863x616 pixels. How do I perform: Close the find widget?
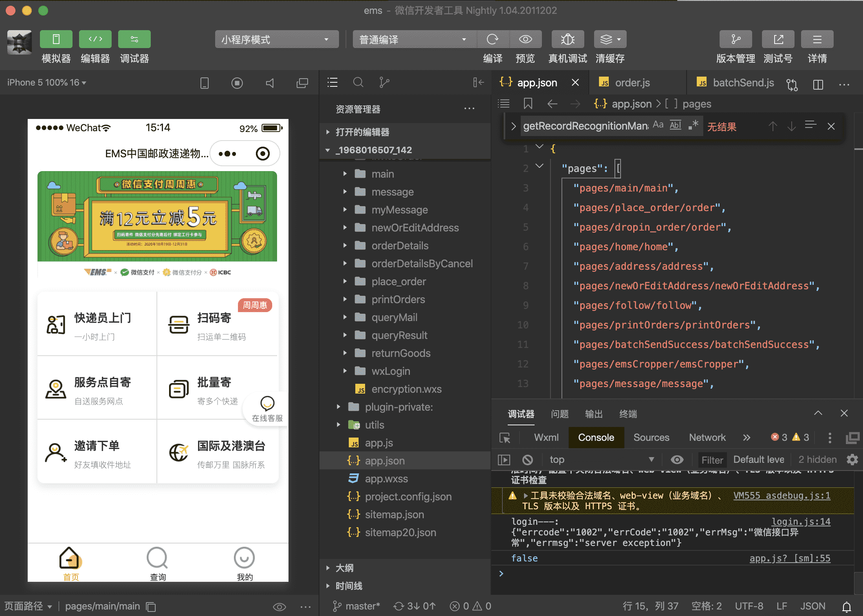pyautogui.click(x=831, y=126)
